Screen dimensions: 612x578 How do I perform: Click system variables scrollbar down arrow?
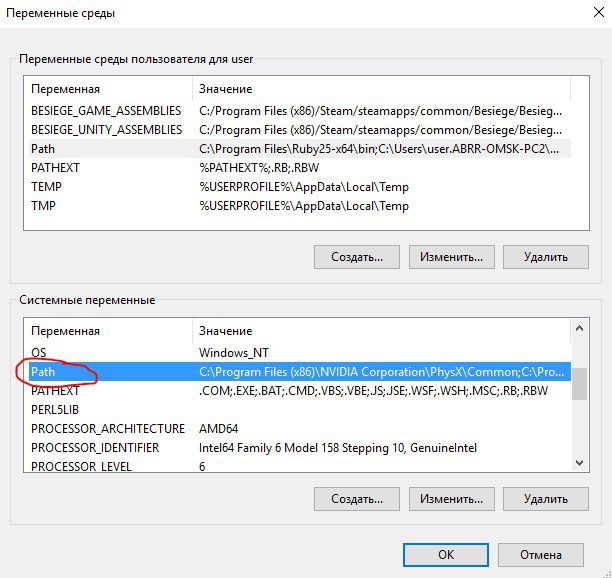(x=580, y=463)
